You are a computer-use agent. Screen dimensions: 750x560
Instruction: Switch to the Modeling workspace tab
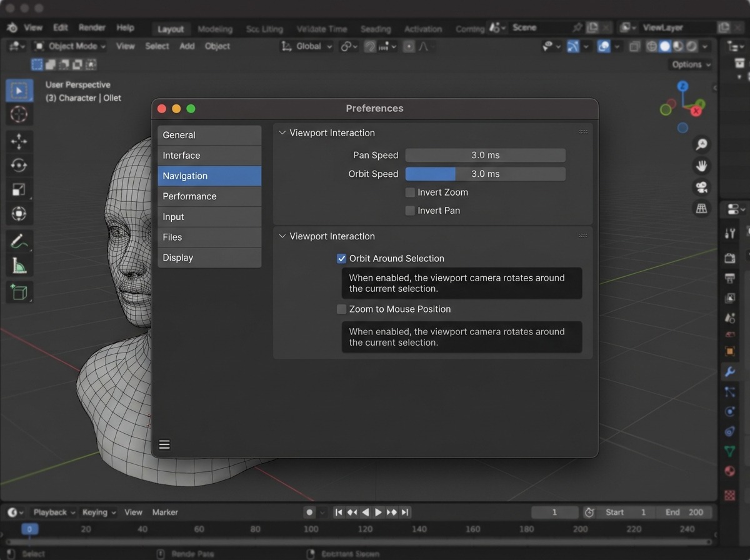[x=215, y=29]
